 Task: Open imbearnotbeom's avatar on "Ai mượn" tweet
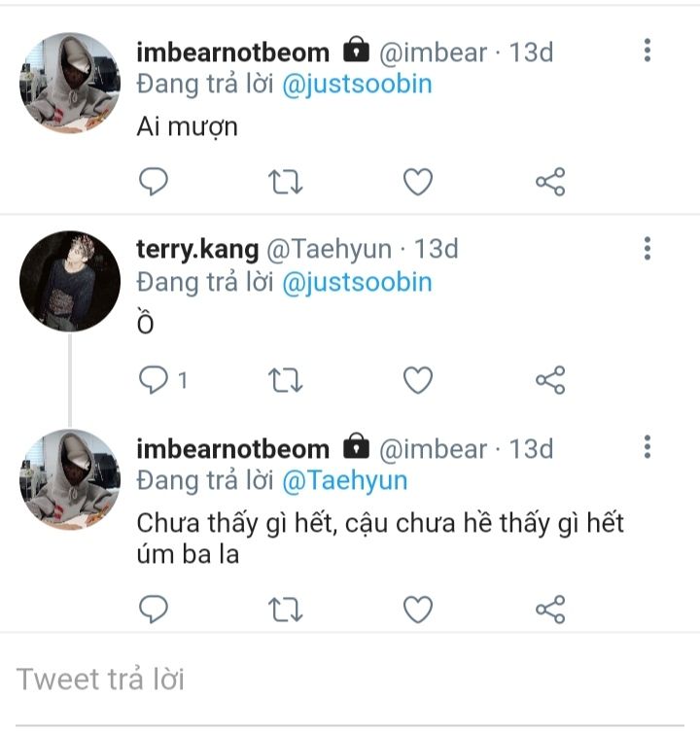(70, 83)
